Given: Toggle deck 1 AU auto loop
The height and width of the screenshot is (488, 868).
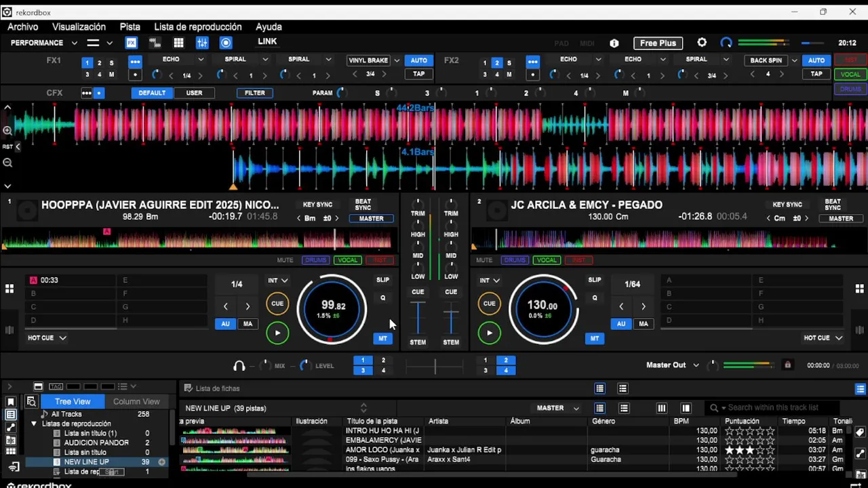Looking at the screenshot, I should pos(225,324).
